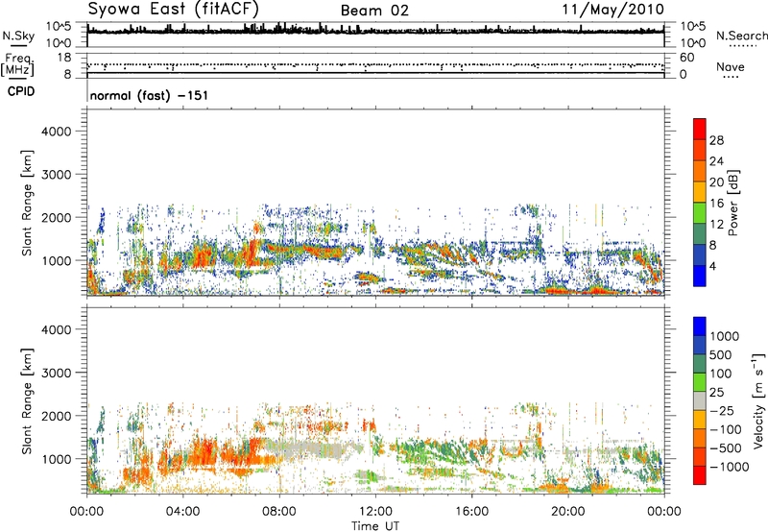768x532 pixels.
Task: Click the 'N.Sky' legend label
Action: point(18,36)
